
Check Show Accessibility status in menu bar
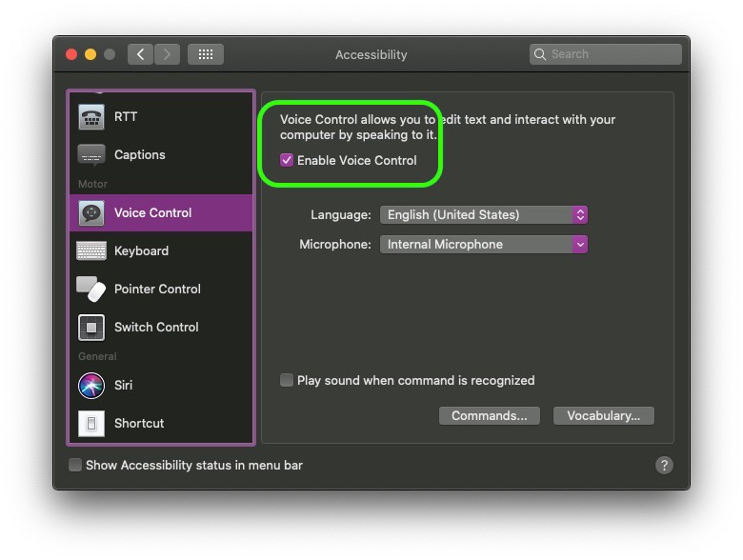pyautogui.click(x=75, y=466)
